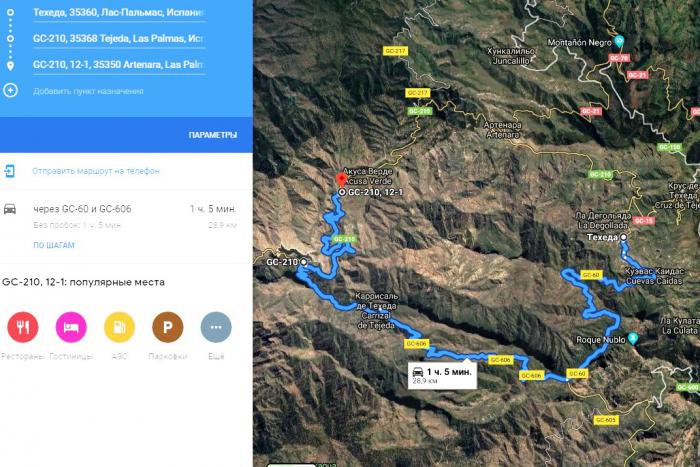Show more categories with Ещё icon

click(216, 327)
